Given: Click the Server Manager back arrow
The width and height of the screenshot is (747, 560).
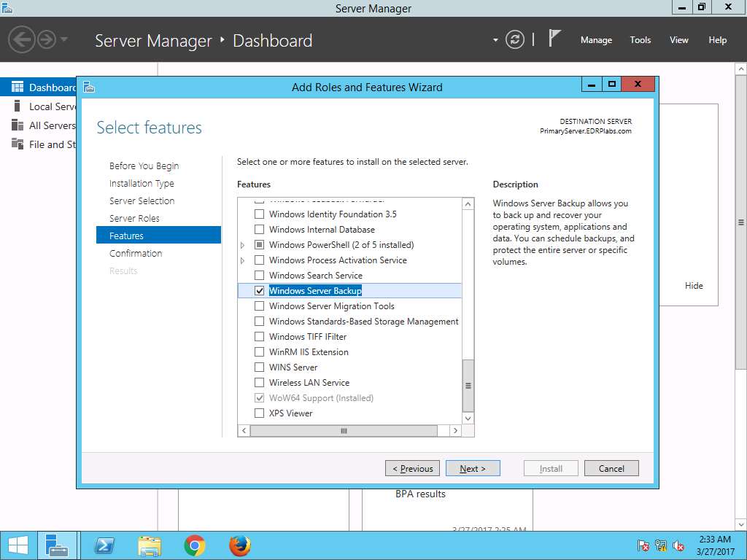Looking at the screenshot, I should tap(22, 40).
